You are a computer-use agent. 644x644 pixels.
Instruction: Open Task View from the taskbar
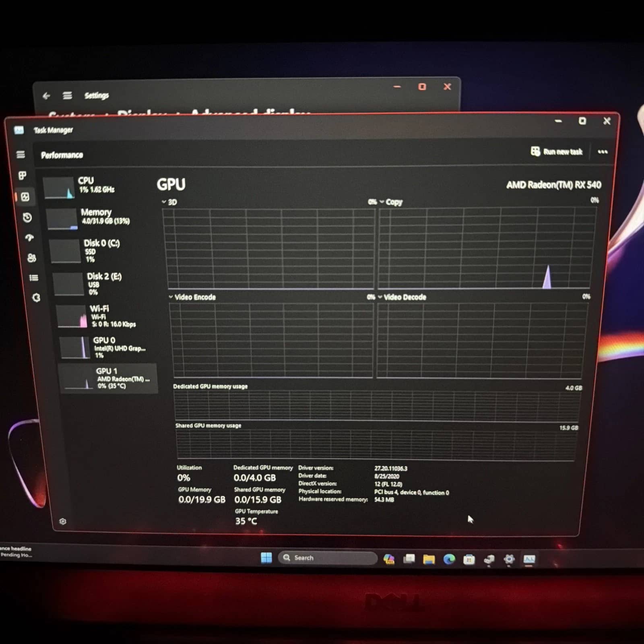[409, 559]
